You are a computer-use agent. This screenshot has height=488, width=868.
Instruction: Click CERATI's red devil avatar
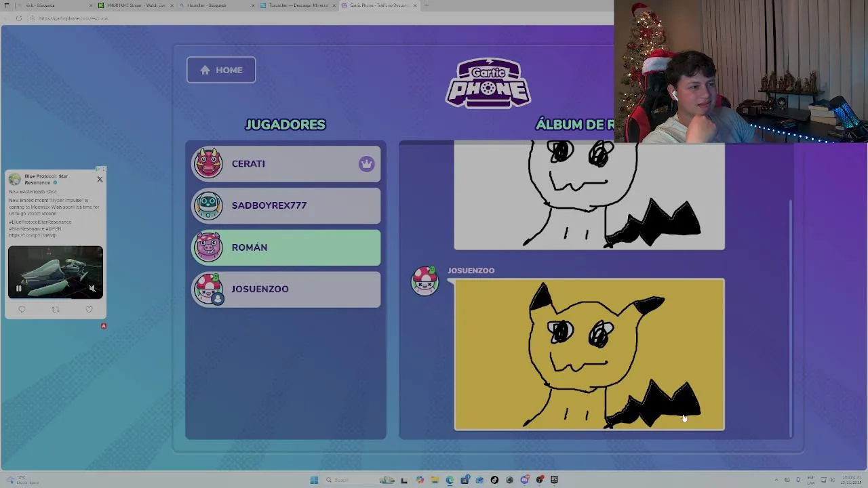point(208,163)
